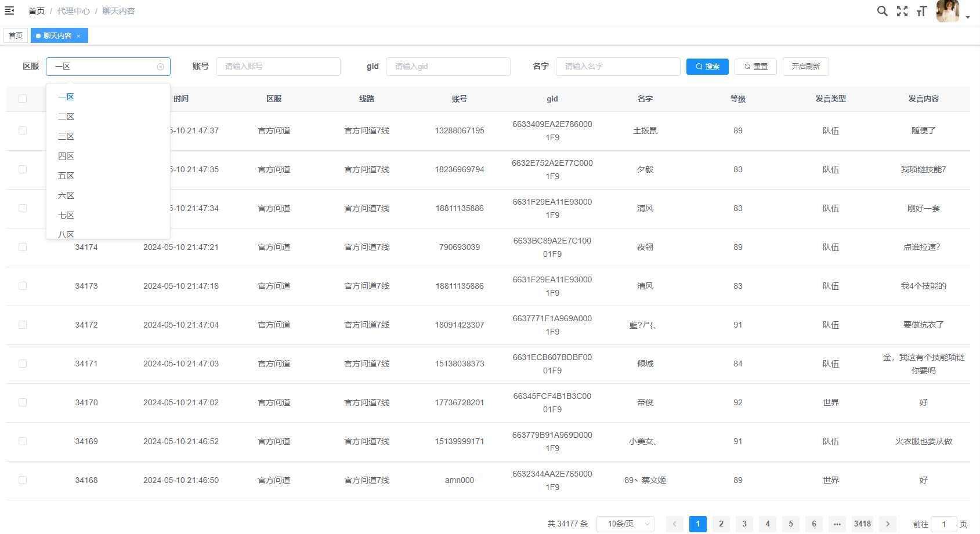Clear the 区服 select with the circle-x icon
The height and width of the screenshot is (534, 980).
pyautogui.click(x=160, y=67)
